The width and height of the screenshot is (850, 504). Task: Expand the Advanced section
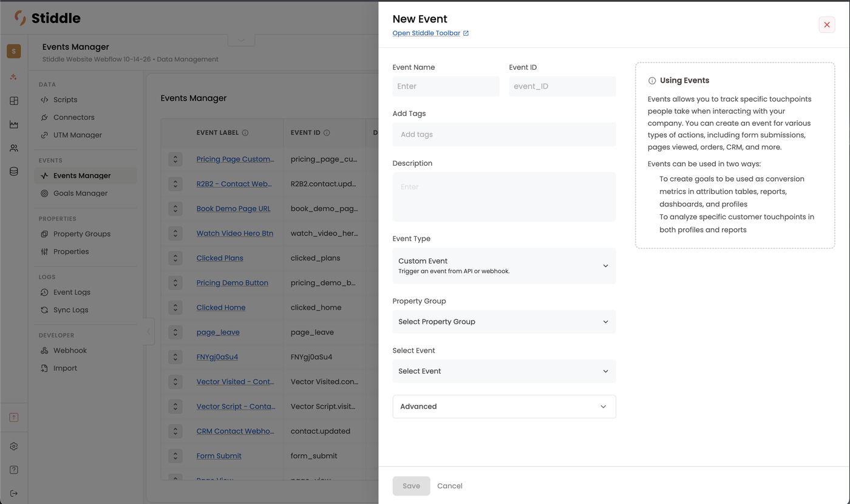click(x=504, y=407)
